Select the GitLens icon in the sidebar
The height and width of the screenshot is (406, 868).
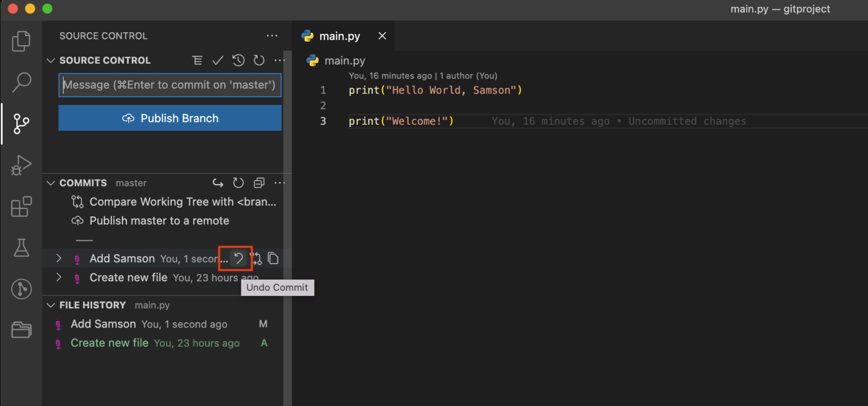click(21, 289)
